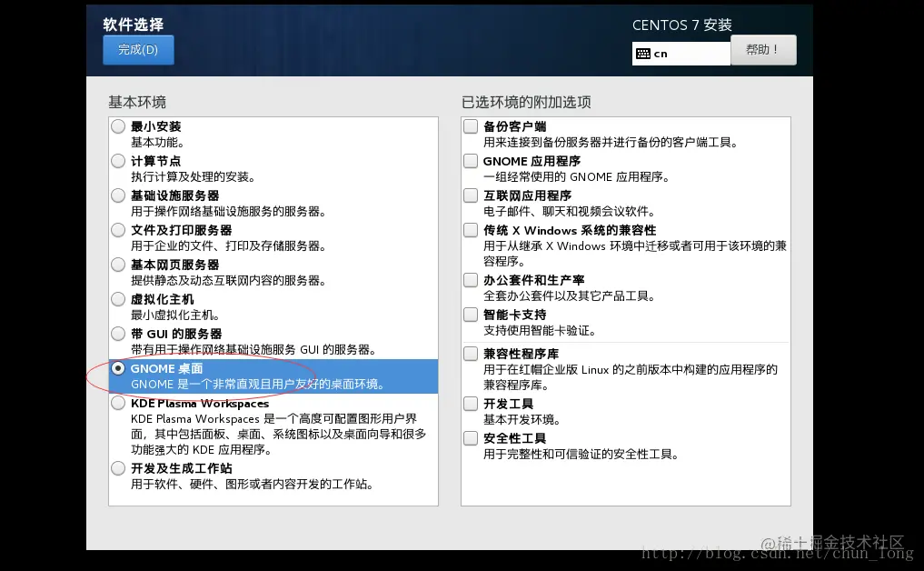This screenshot has width=924, height=571.
Task: Select the 开发及生成工作站 radio button
Action: pos(118,468)
